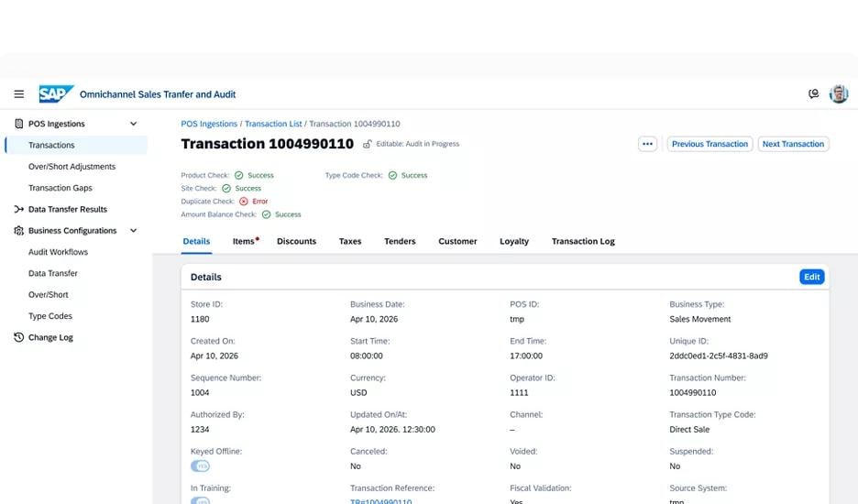
Task: Open Transaction Gaps in the sidebar
Action: click(60, 188)
